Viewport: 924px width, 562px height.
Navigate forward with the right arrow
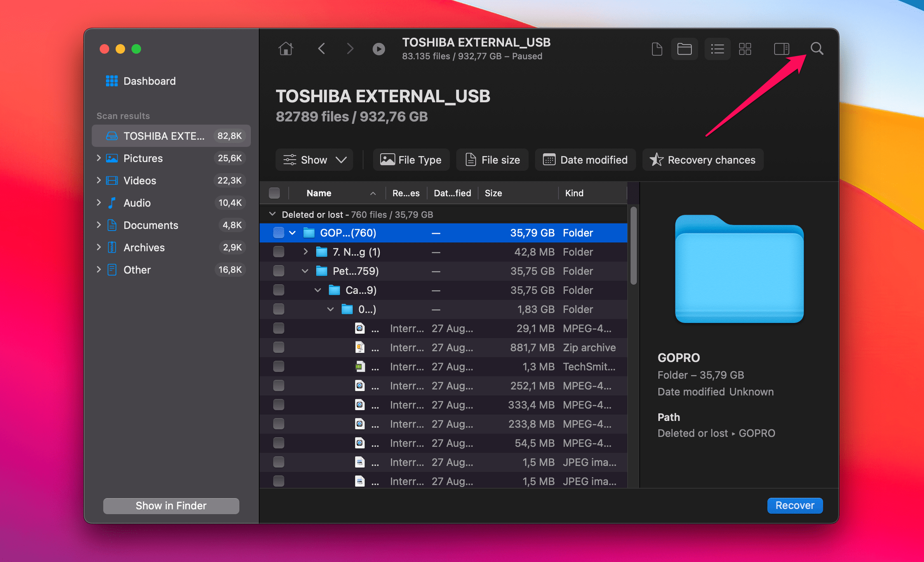pos(350,49)
